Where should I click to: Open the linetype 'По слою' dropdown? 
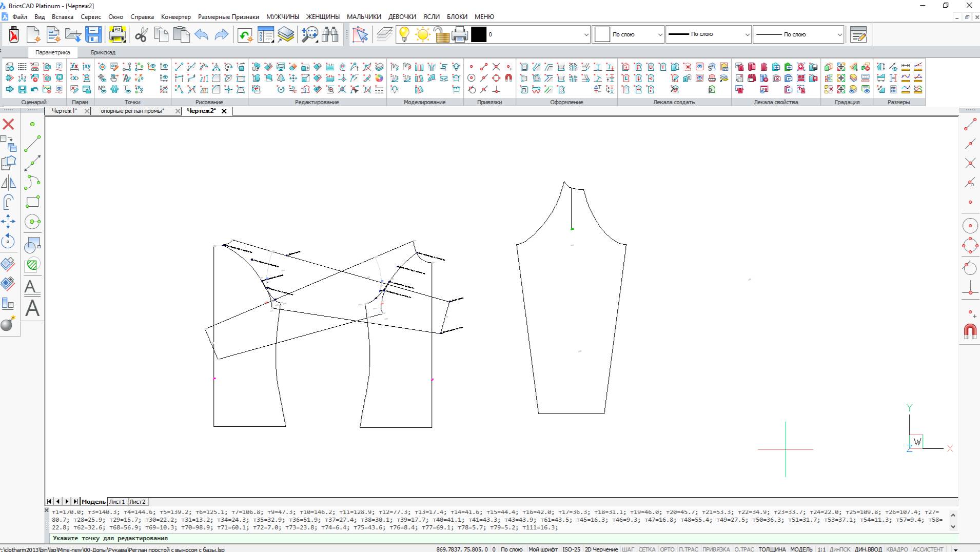(709, 34)
